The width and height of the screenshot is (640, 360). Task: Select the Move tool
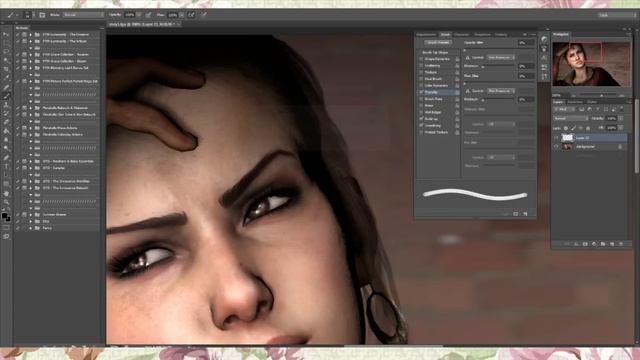6,34
